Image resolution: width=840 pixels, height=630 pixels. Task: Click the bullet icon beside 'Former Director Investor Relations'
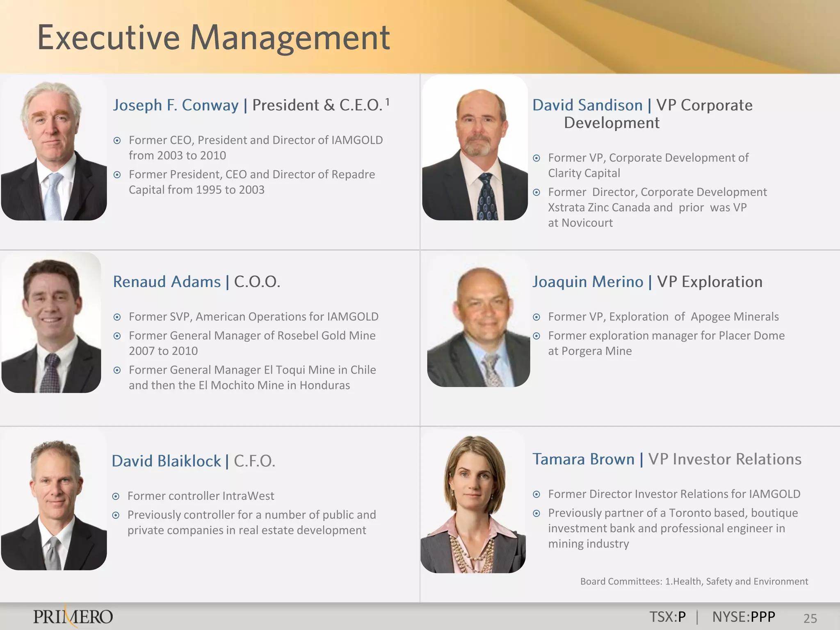[536, 495]
